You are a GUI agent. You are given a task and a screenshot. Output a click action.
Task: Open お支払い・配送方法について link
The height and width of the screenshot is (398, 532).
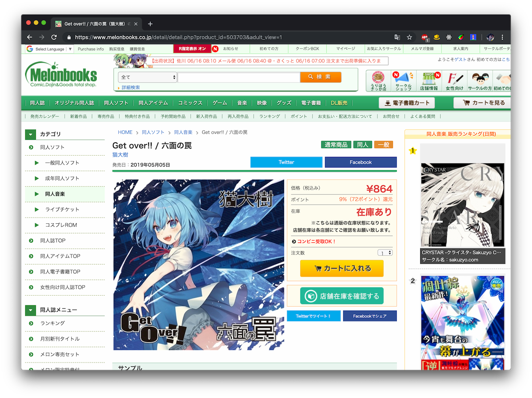(345, 116)
